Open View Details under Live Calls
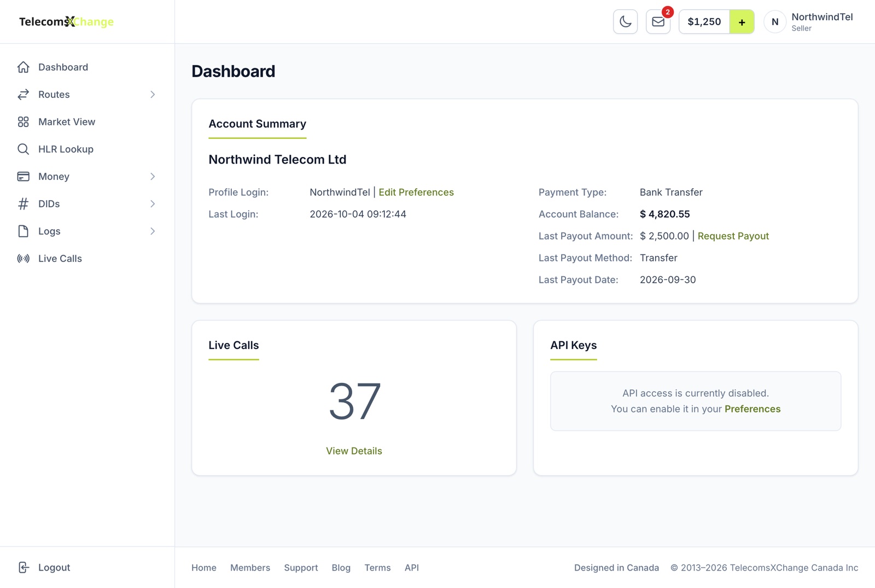Screen dimensions: 875x588 (x=354, y=451)
